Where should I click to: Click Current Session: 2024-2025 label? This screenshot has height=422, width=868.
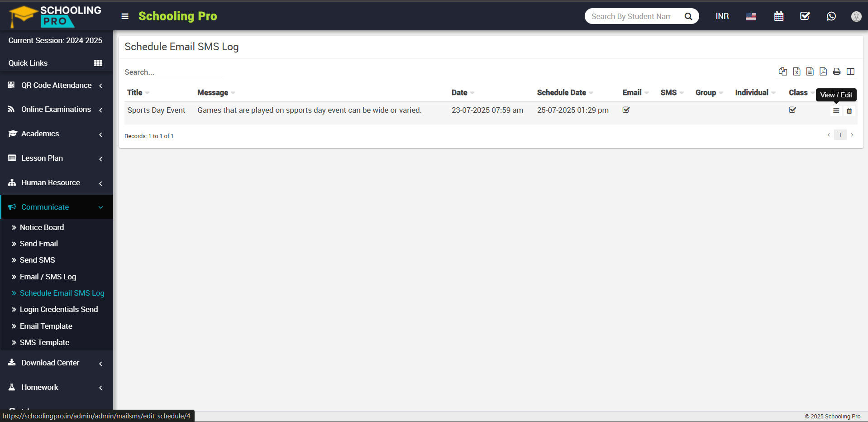(55, 40)
